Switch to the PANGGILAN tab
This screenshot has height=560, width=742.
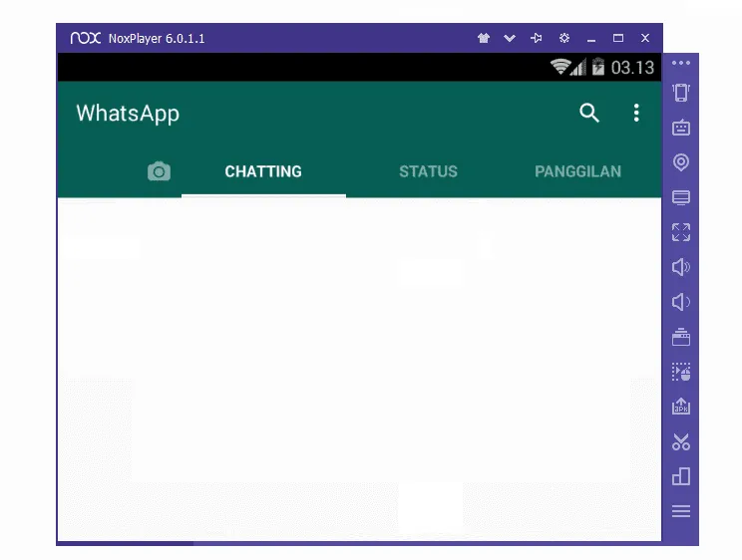coord(577,171)
